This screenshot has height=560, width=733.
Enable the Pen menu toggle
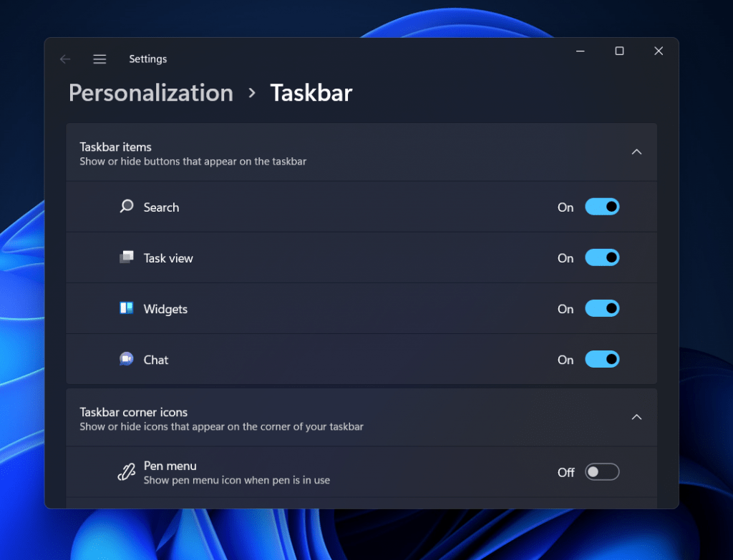[x=602, y=471]
